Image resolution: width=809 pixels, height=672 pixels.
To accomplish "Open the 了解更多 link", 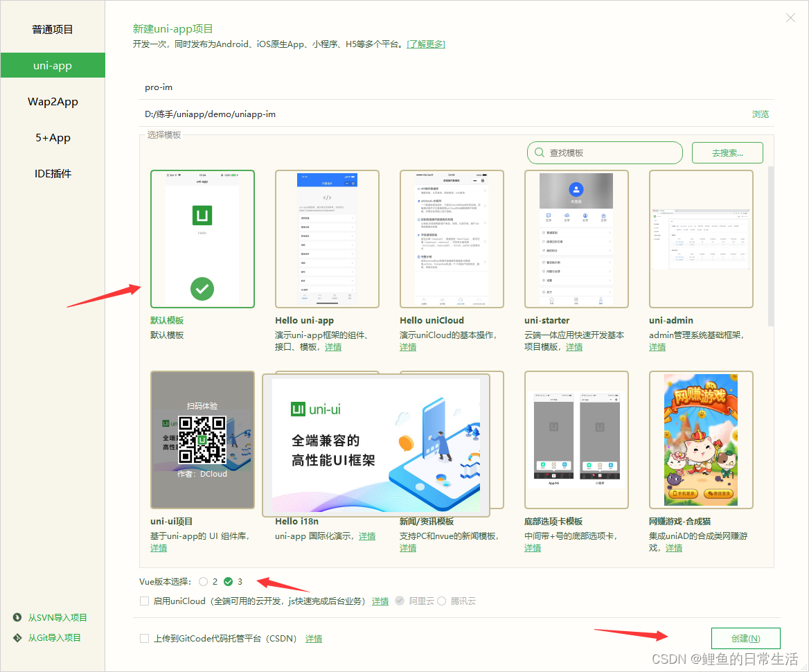I will click(425, 43).
